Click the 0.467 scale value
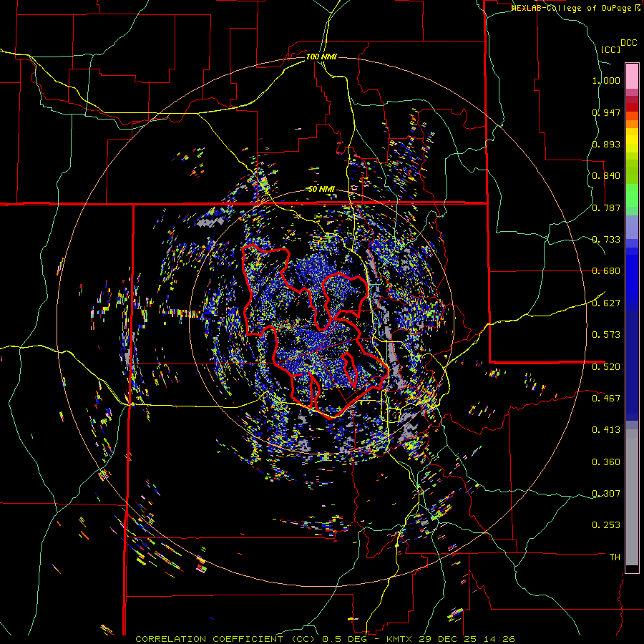Image resolution: width=644 pixels, height=644 pixels. 606,398
